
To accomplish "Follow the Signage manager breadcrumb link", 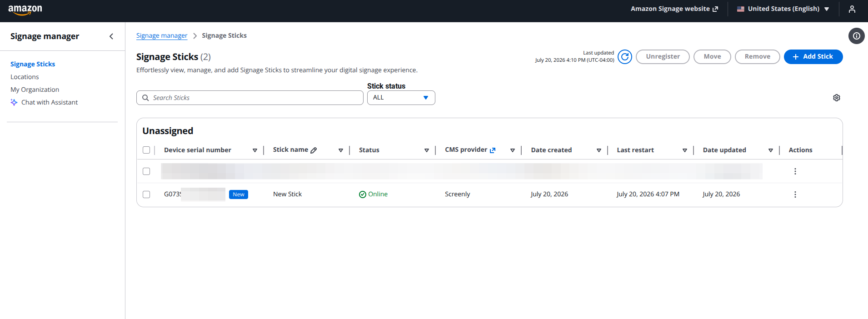I will coord(162,35).
